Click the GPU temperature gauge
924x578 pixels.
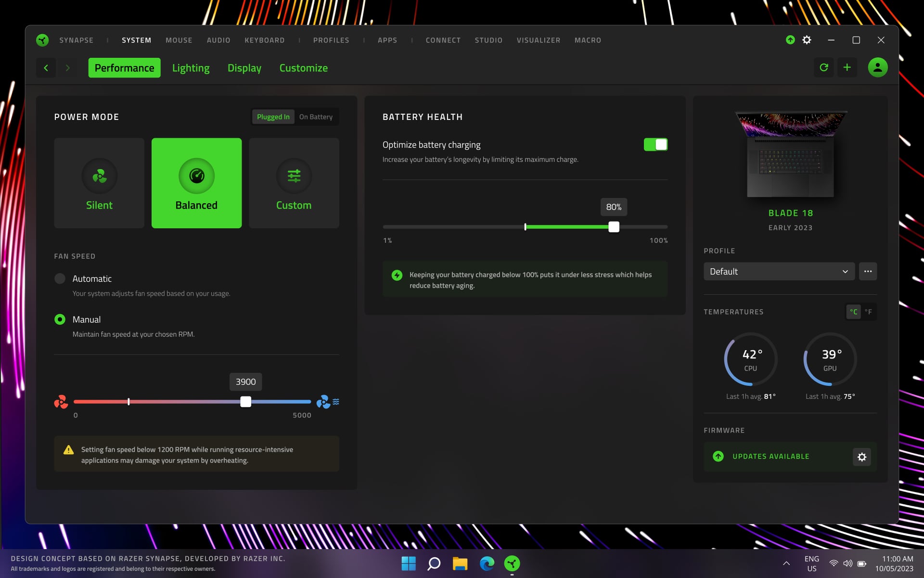(830, 359)
